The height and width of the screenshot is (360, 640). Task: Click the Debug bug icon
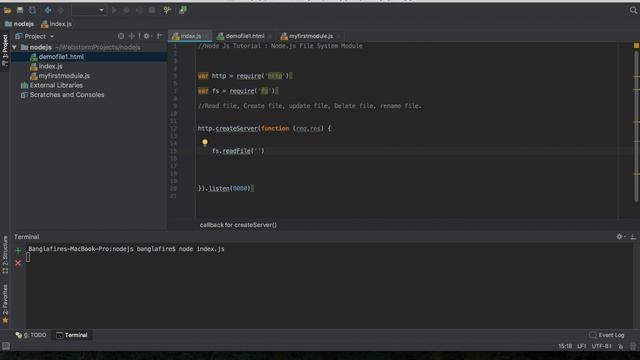tap(127, 10)
